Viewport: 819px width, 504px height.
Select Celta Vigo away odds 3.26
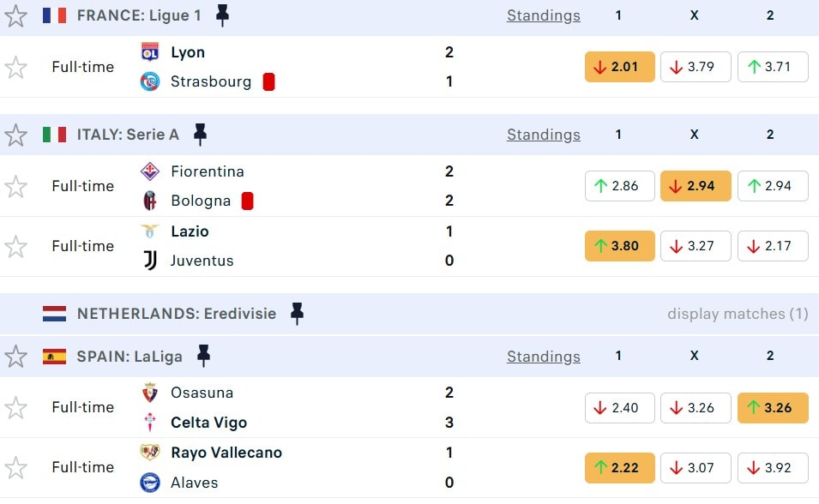772,408
